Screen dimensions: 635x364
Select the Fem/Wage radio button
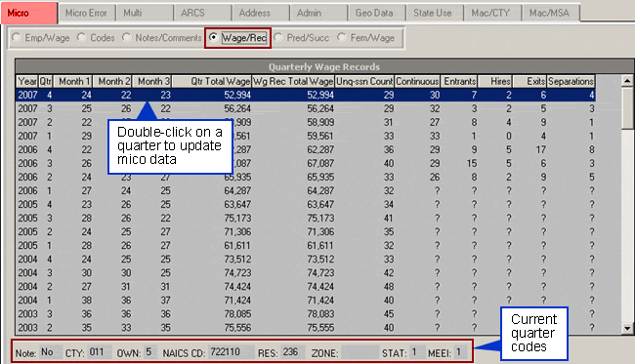tap(366, 38)
